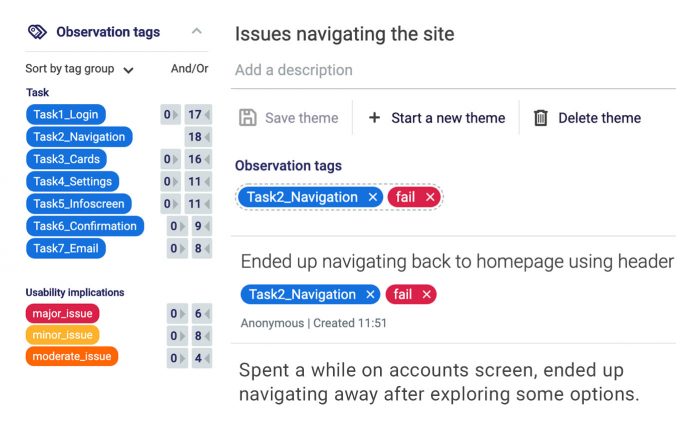The width and height of the screenshot is (700, 438).
Task: Remove Task2_Navigation tag on first observation
Action: 371,295
